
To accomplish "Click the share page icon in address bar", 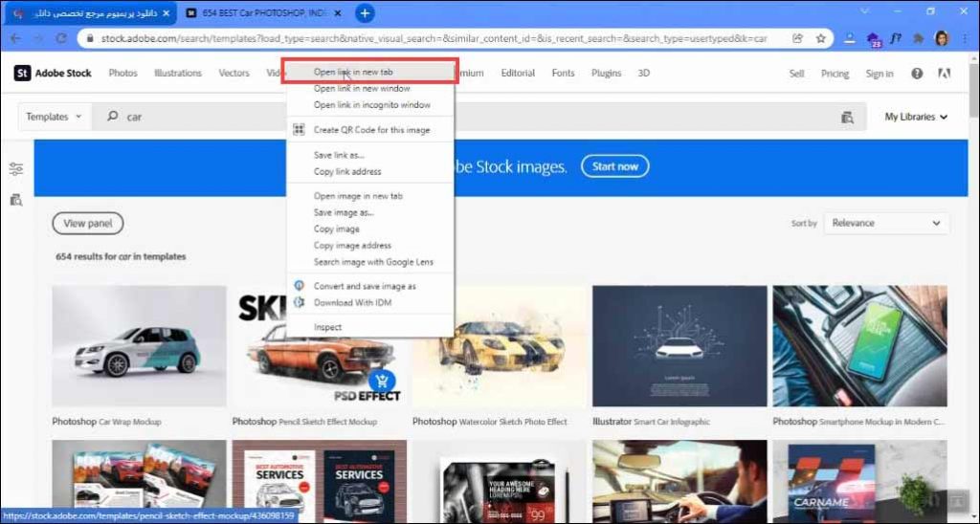I will coord(797,38).
